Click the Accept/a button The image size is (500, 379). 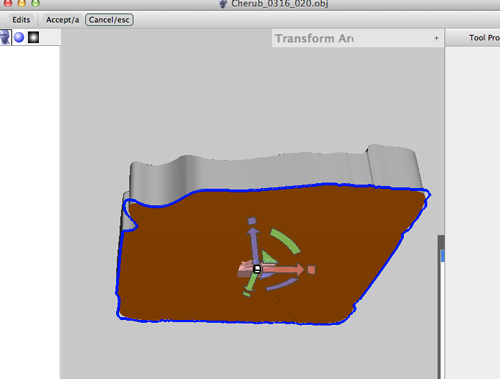(62, 20)
